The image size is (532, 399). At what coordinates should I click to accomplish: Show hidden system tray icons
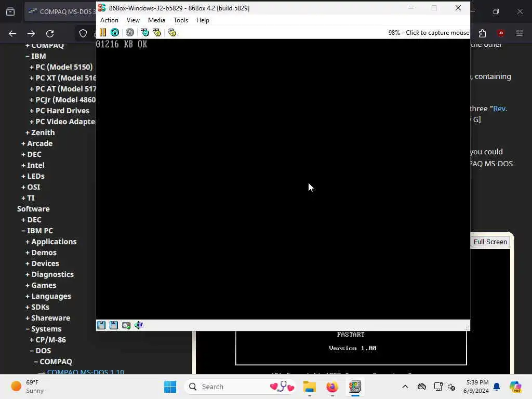(x=405, y=387)
